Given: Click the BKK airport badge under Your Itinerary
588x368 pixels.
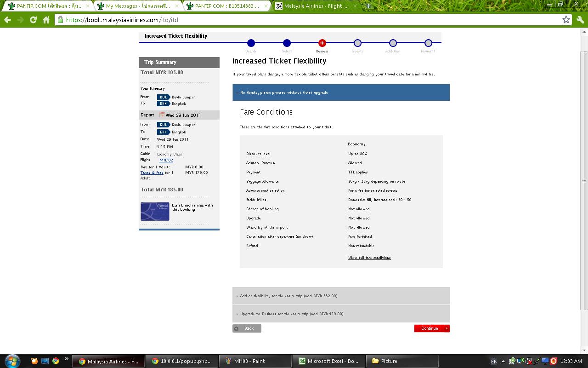Looking at the screenshot, I should 164,103.
